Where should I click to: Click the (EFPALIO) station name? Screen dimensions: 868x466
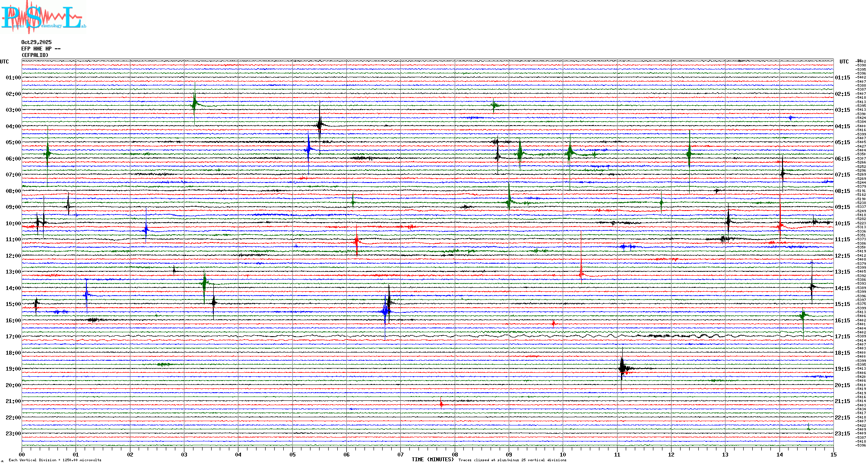pos(35,55)
